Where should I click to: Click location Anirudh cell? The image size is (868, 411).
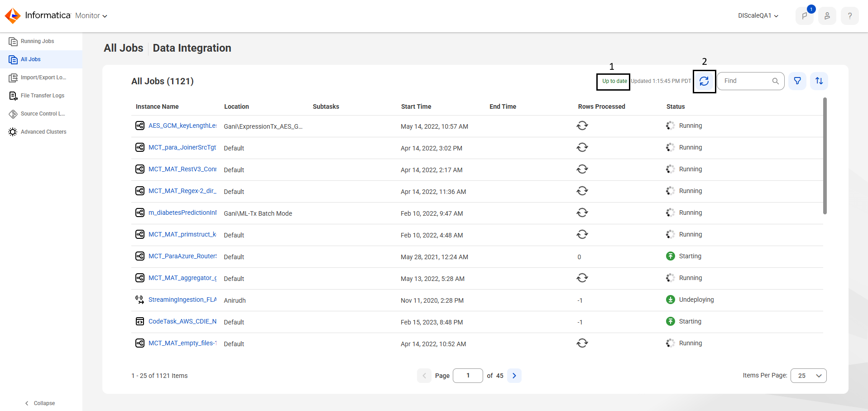(235, 300)
